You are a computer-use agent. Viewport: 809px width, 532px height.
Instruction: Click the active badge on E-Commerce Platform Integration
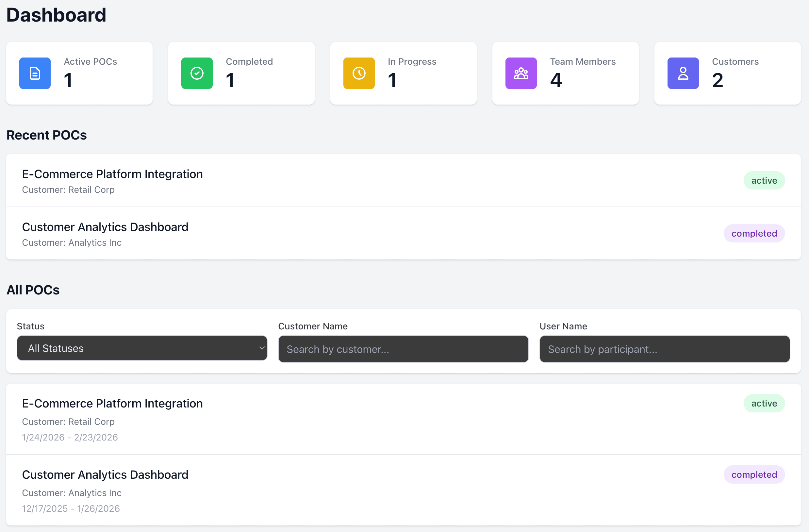[x=764, y=180]
